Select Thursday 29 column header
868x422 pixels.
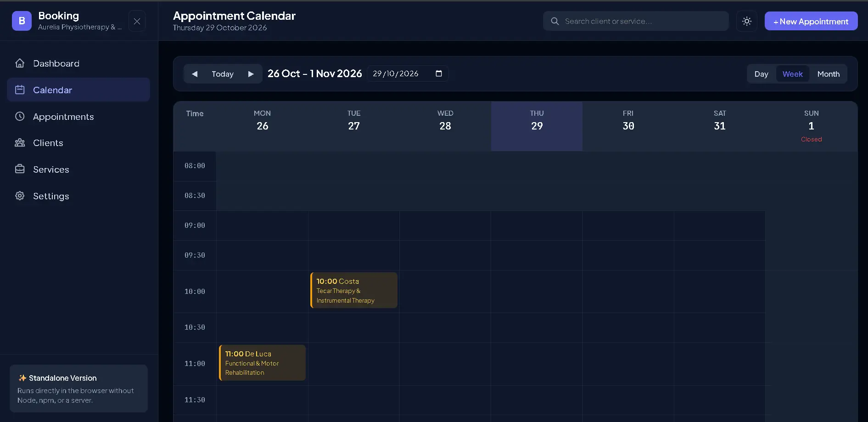(537, 126)
